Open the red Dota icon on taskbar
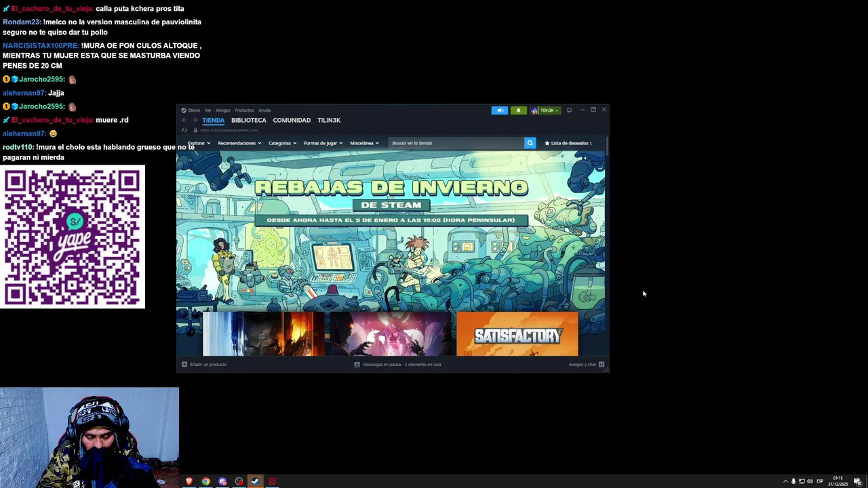The width and height of the screenshot is (868, 488). (272, 481)
